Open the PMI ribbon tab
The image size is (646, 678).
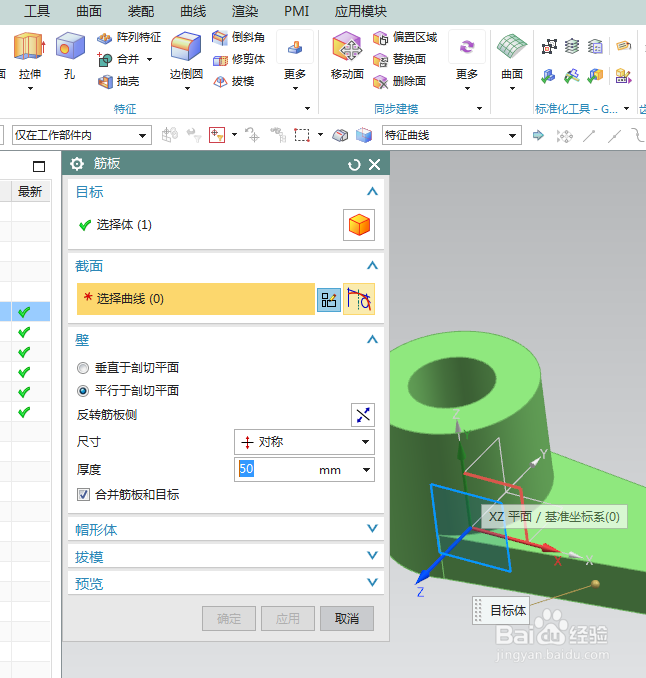click(297, 11)
